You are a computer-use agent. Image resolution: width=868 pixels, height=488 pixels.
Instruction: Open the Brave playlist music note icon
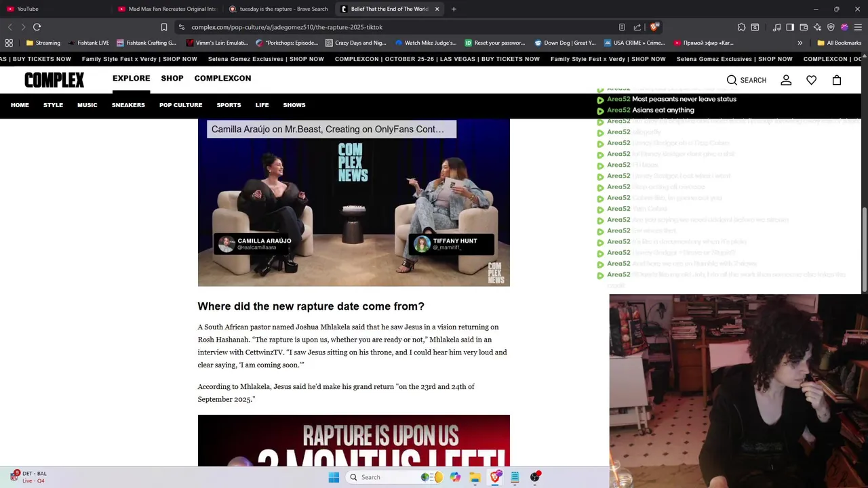pos(776,27)
